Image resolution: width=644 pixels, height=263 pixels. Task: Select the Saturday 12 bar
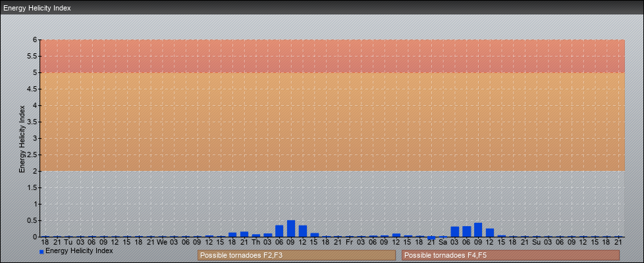pos(490,233)
